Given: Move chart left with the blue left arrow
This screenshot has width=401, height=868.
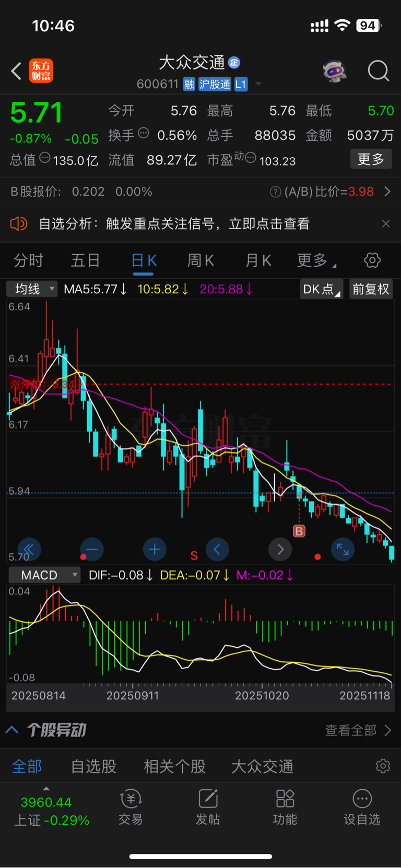Looking at the screenshot, I should pos(217,549).
